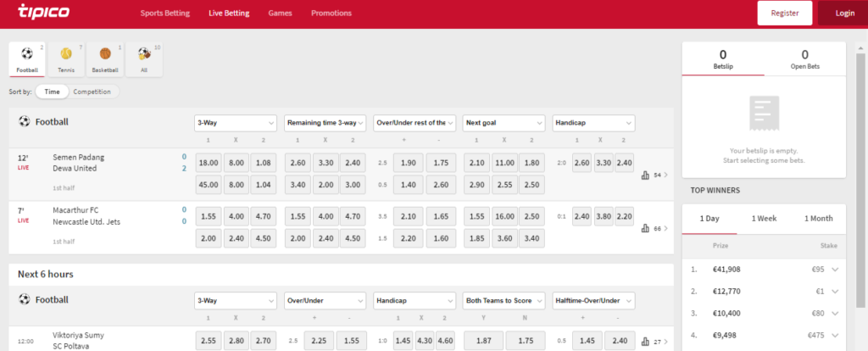Image resolution: width=868 pixels, height=351 pixels.
Task: Select 16.00 next goal odds for Macarthur match
Action: pos(505,216)
